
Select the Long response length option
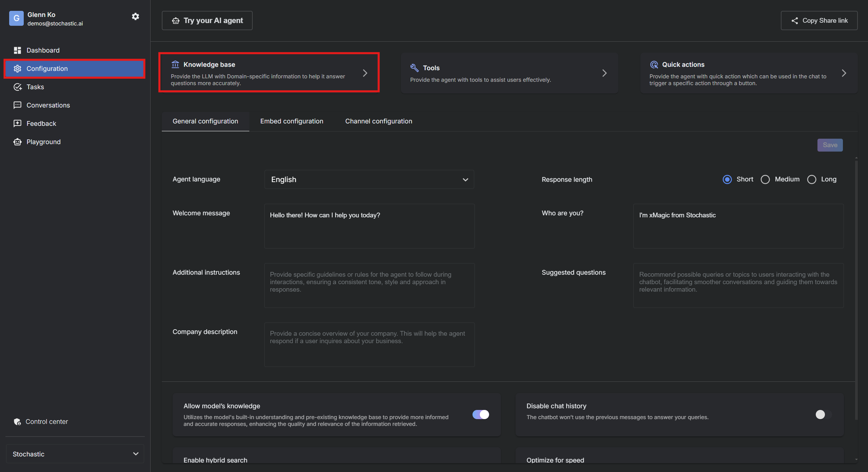[811, 179]
